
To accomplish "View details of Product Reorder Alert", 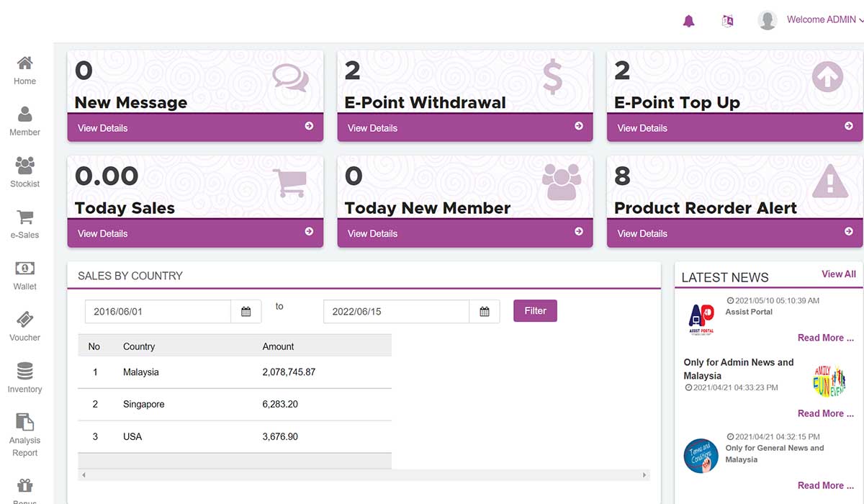I will click(734, 233).
